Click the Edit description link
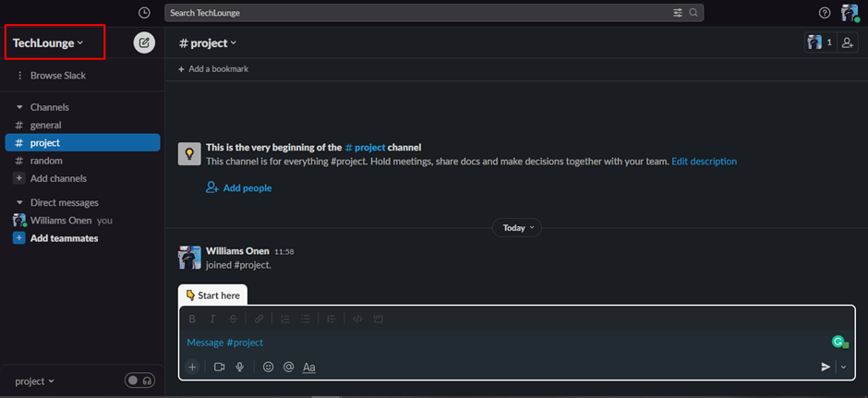Image resolution: width=868 pixels, height=398 pixels. pos(705,161)
